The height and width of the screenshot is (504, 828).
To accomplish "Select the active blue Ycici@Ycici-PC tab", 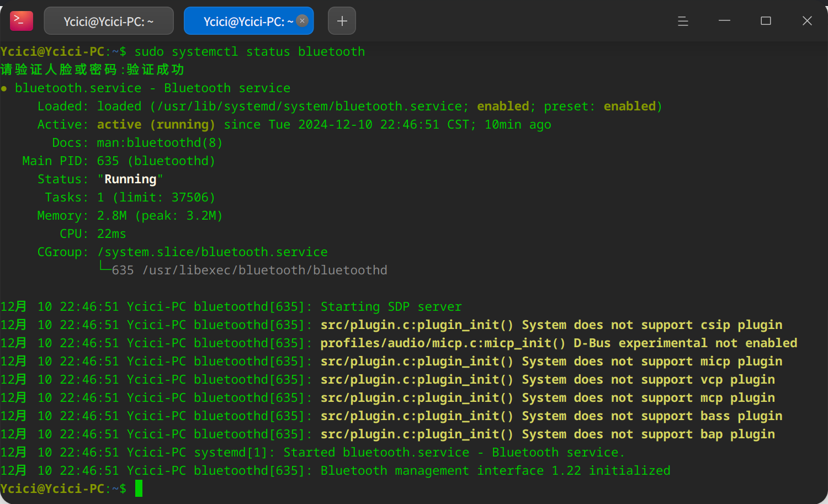I will click(x=248, y=21).
